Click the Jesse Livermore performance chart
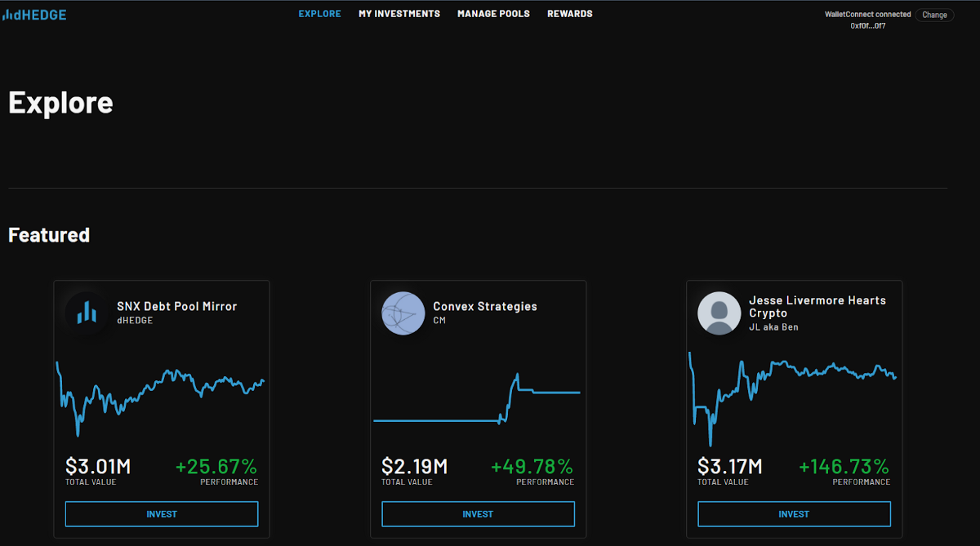Screen dimensions: 980x546 pos(793,398)
